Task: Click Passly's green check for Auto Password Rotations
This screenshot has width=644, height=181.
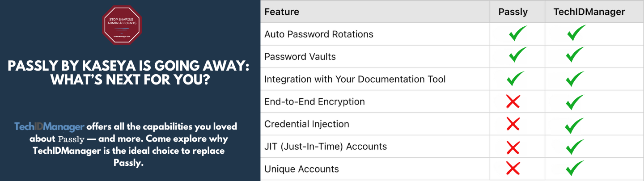Action: click(517, 34)
